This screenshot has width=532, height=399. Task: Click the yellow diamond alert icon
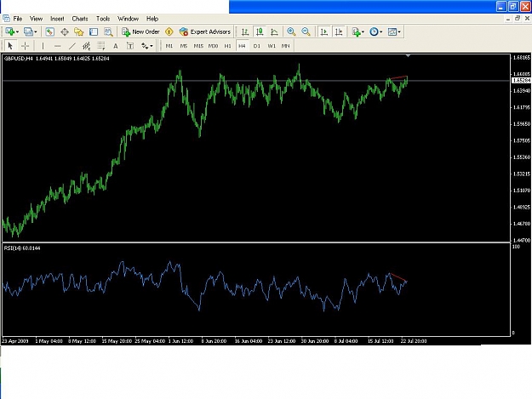tap(169, 31)
